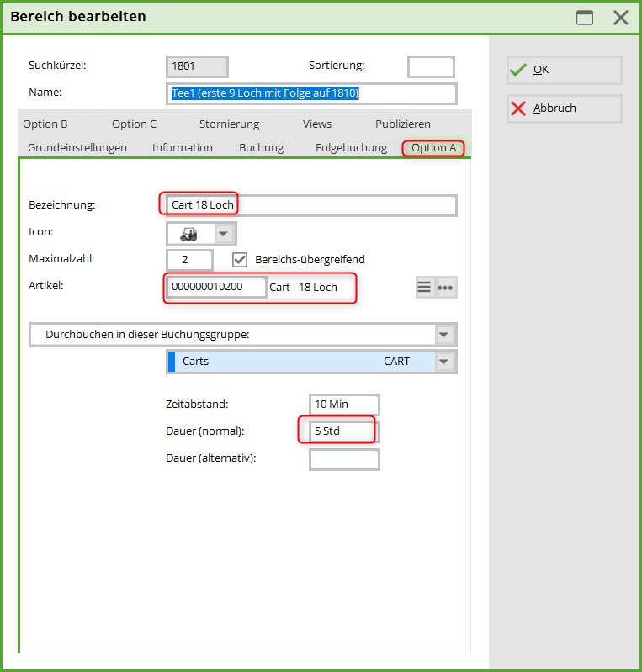Viewport: 642px width, 672px height.
Task: Toggle the Bereichs-übergreifend checkbox
Action: point(240,260)
